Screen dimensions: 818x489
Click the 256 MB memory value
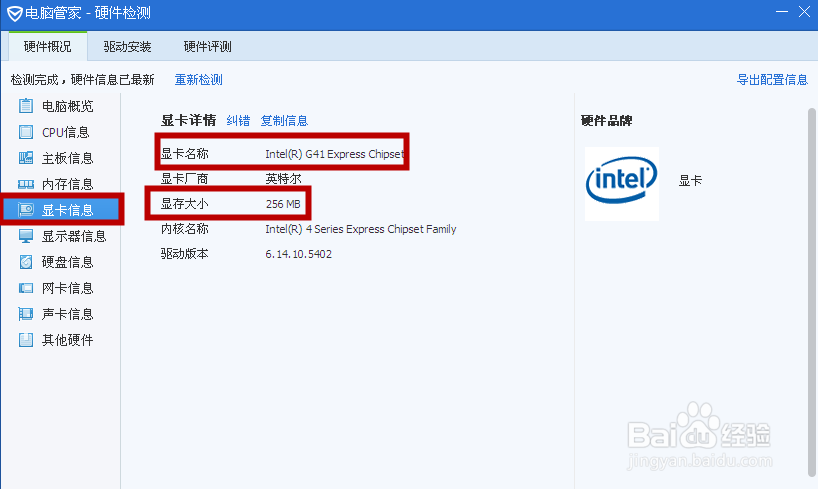[x=283, y=204]
